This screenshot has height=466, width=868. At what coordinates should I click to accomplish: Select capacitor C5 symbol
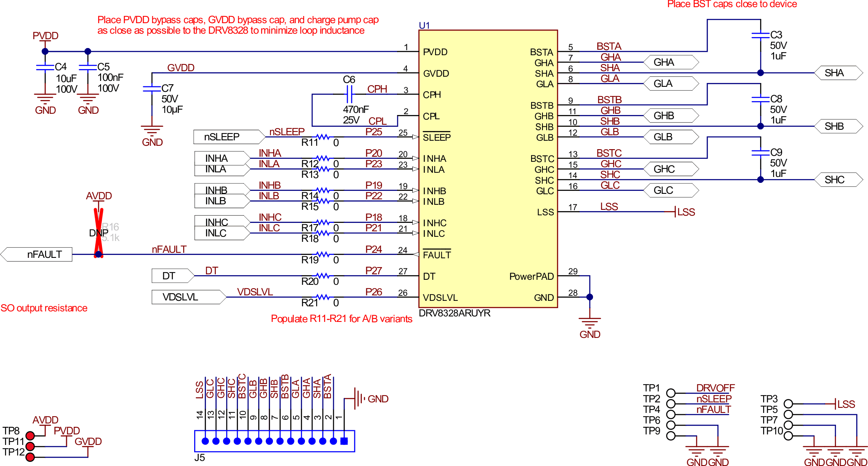[x=88, y=67]
